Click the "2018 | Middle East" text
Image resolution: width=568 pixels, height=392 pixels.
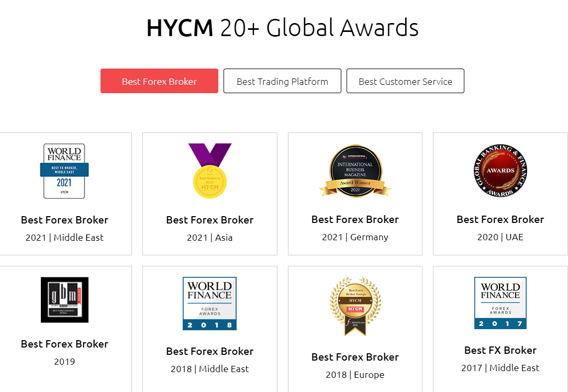pyautogui.click(x=210, y=369)
